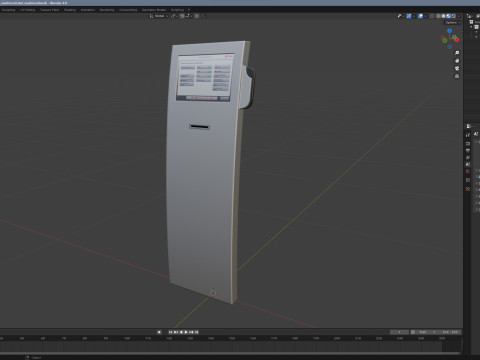
Task: Add a new workspace with the plus button
Action: pyautogui.click(x=189, y=10)
